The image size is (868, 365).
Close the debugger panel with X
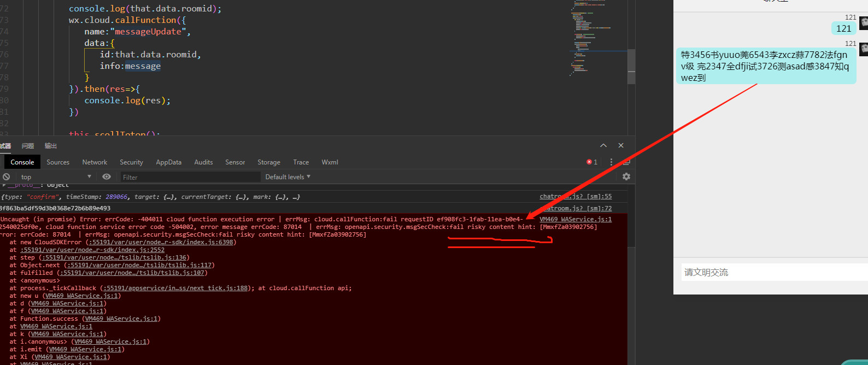(621, 145)
